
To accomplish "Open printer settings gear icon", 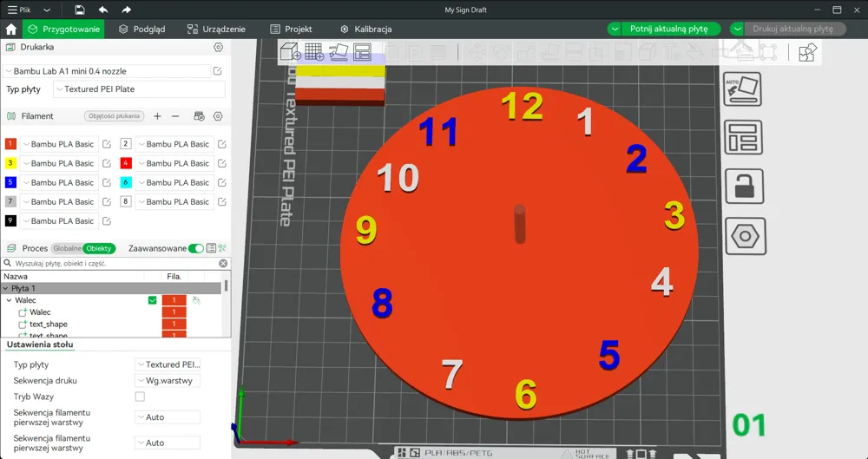I will click(218, 47).
